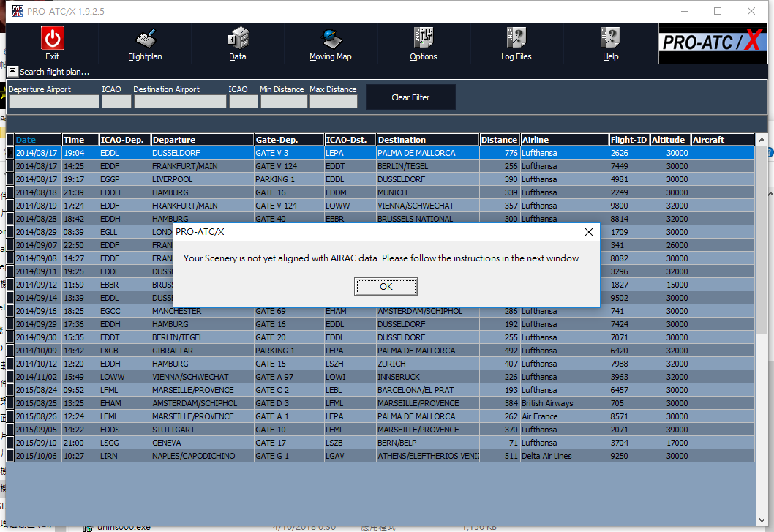Sort by Departure column header
This screenshot has height=532, width=774.
203,140
